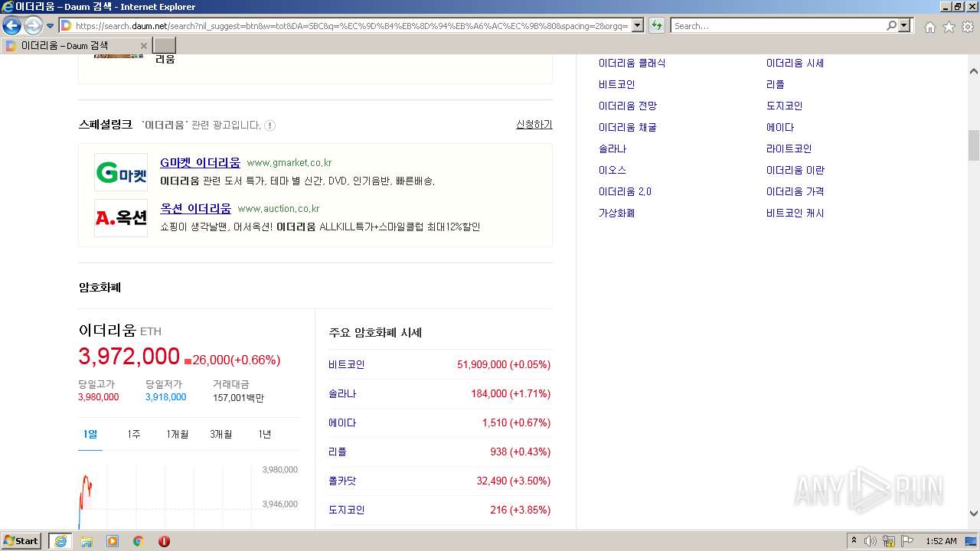Click the Internet Explorer taskbar icon
Image resolution: width=980 pixels, height=551 pixels.
(60, 540)
